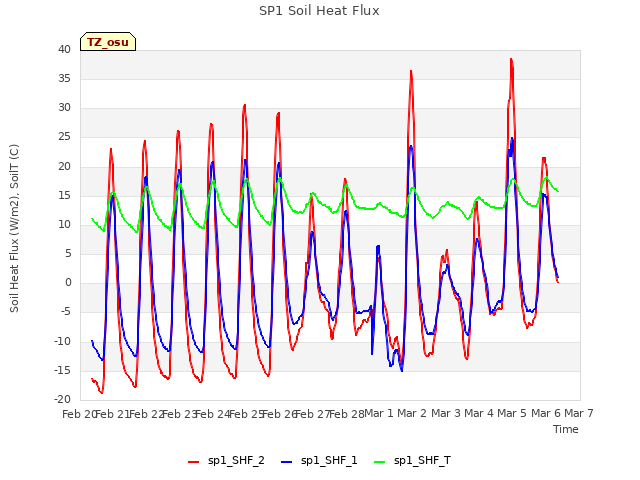The image size is (640, 480).
Task: Click the Mar 4 x-axis tick label
Action: 479,413
